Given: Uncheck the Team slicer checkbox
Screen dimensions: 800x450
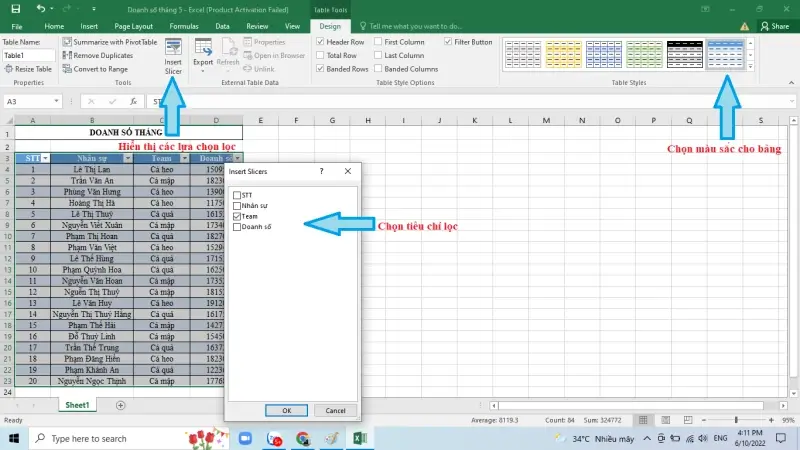Looking at the screenshot, I should tap(236, 216).
